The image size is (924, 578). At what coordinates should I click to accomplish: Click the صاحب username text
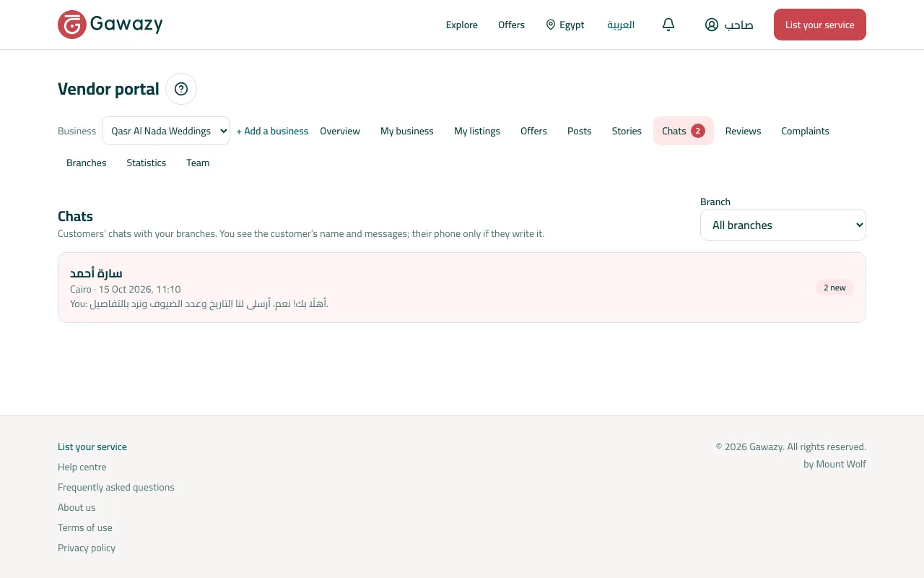click(738, 25)
